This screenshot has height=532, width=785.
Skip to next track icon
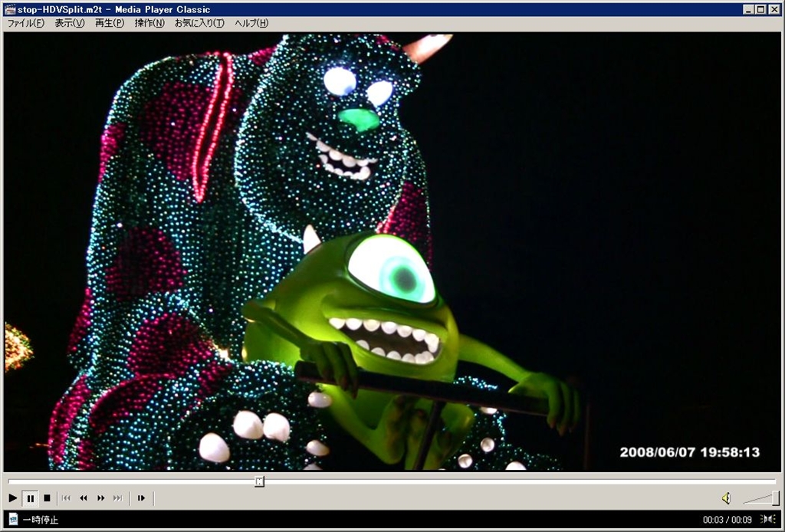[x=117, y=498]
